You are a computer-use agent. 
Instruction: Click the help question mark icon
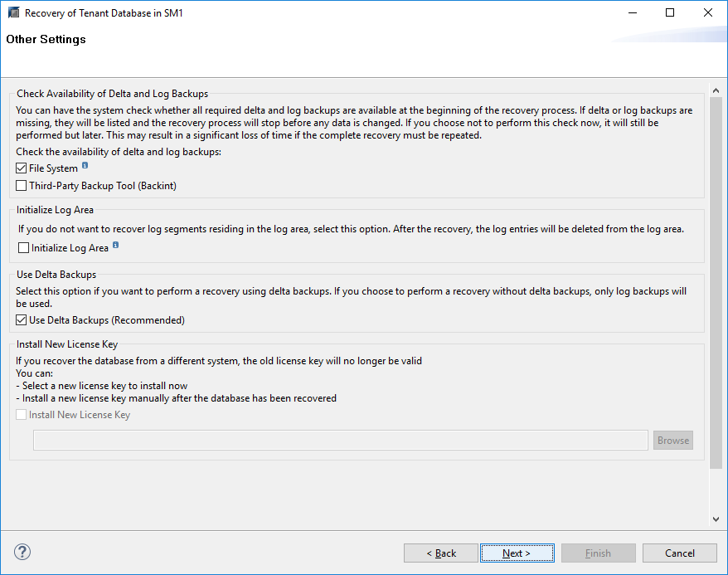click(22, 553)
